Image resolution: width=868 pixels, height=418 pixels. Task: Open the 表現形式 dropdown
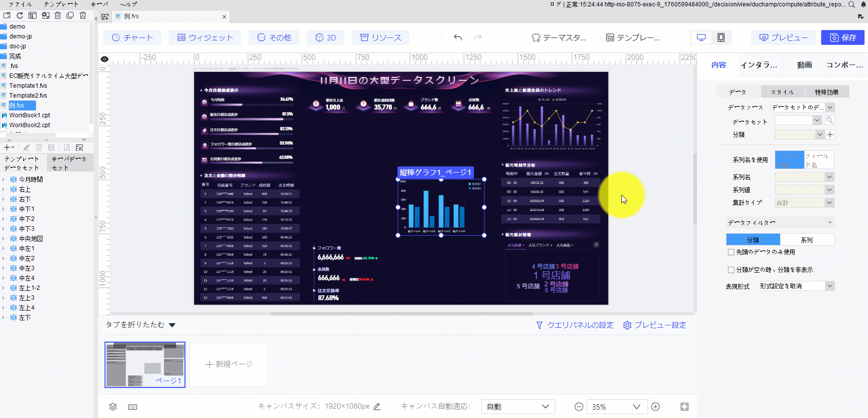coord(796,286)
